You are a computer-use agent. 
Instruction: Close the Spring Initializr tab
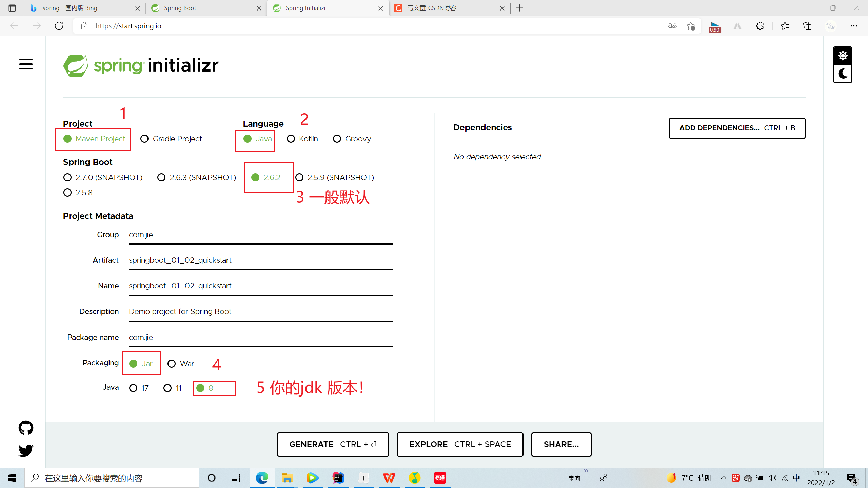381,8
